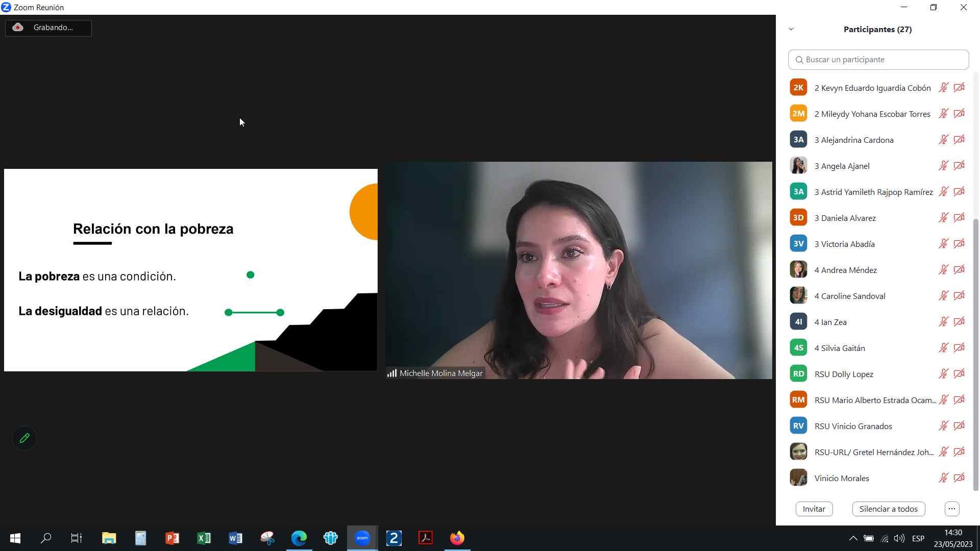Show hidden system tray icons
Screen dimensions: 980x551
tap(853, 538)
